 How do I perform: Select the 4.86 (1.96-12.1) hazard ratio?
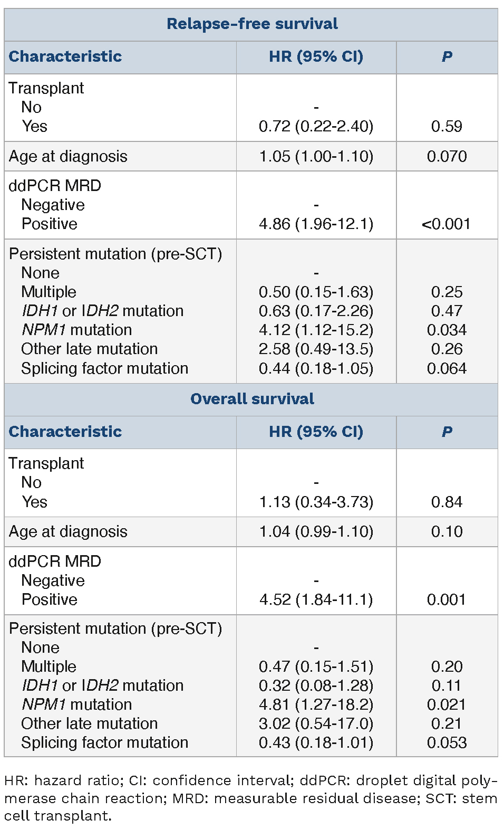click(x=316, y=224)
